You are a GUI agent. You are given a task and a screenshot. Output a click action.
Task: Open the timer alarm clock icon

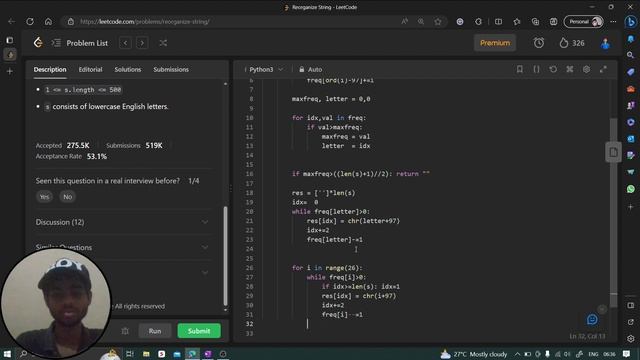[x=539, y=43]
